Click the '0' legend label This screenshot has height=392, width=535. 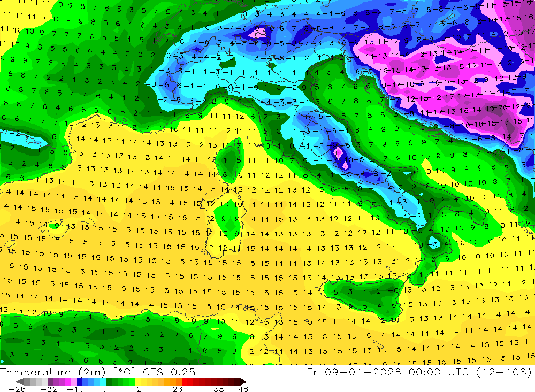coord(104,389)
